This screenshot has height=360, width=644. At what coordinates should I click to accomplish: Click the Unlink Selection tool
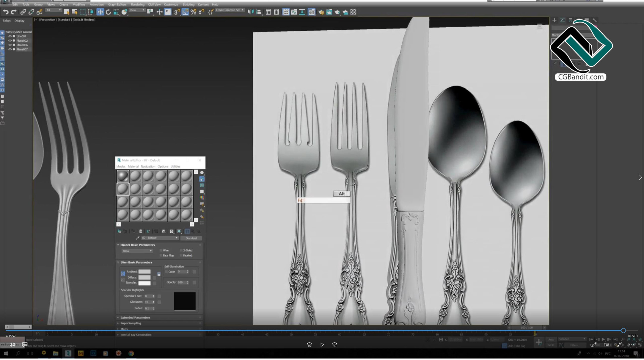(31, 12)
